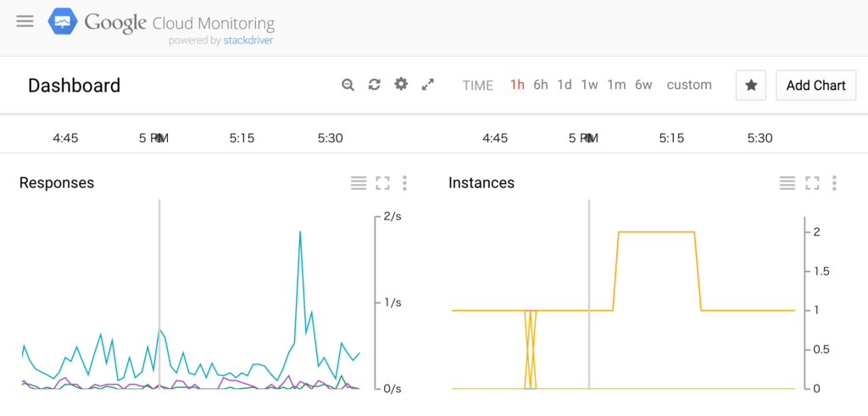Select the 1w time range

click(x=589, y=86)
